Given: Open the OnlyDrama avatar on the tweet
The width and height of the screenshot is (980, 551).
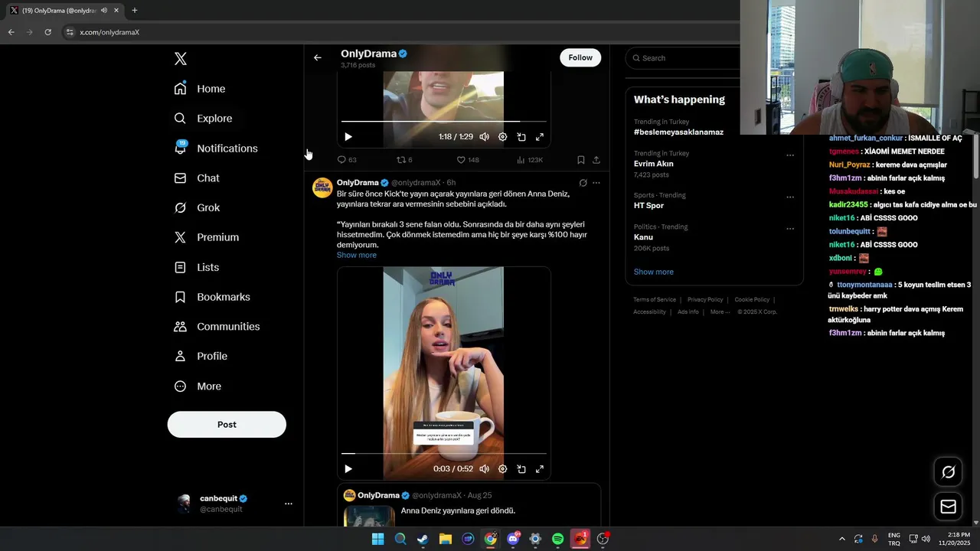Looking at the screenshot, I should 322,188.
